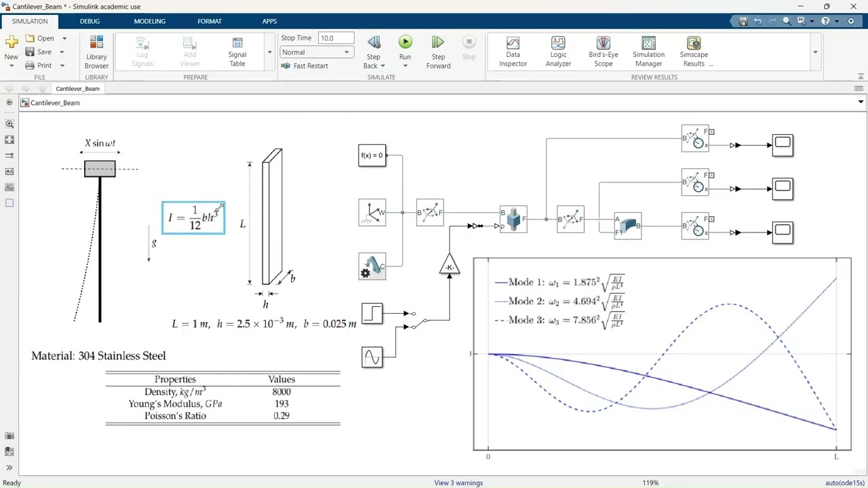Select the f(x) = 0 solver block
Image resolution: width=868 pixels, height=488 pixels.
pyautogui.click(x=372, y=155)
